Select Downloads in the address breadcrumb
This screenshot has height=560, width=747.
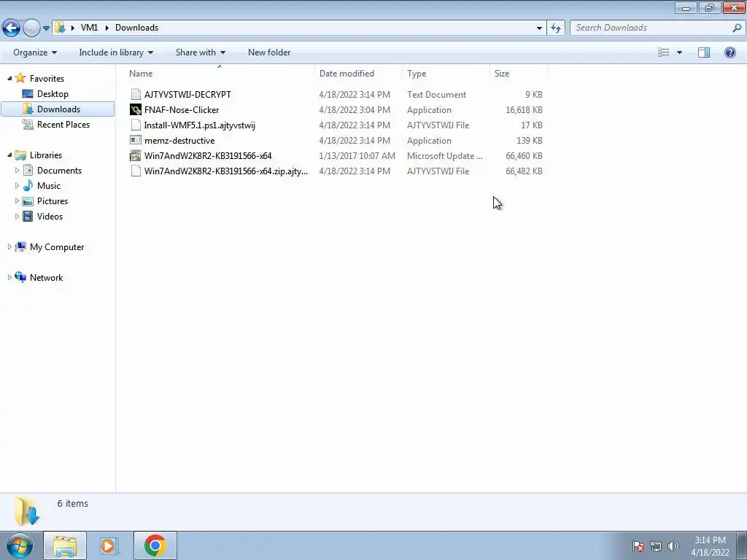(x=136, y=28)
